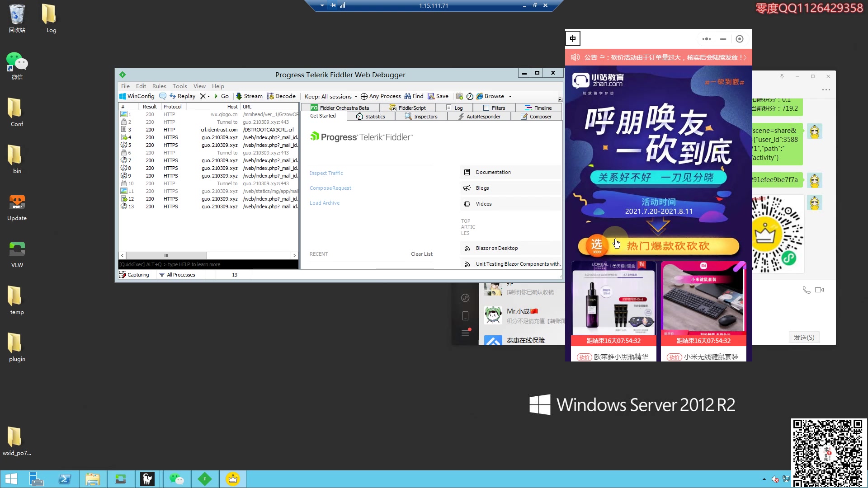Switch to the AutoResponder tab
Image resolution: width=868 pixels, height=488 pixels.
(x=479, y=117)
